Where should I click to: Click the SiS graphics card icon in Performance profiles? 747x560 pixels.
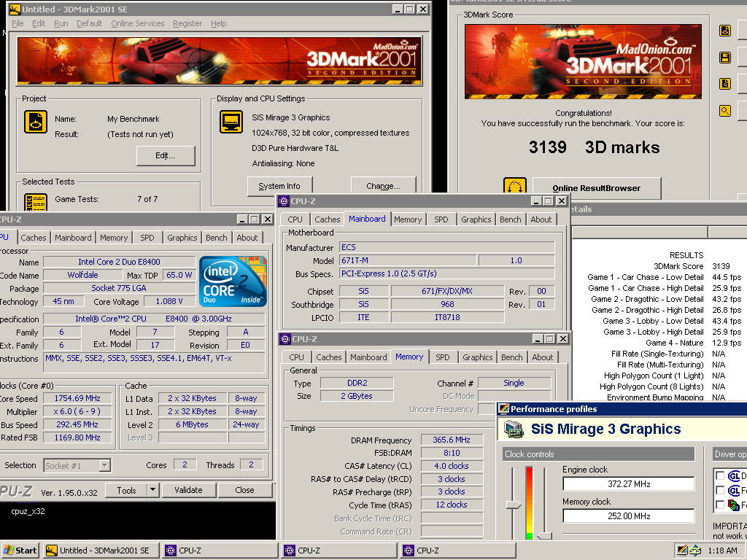(514, 429)
